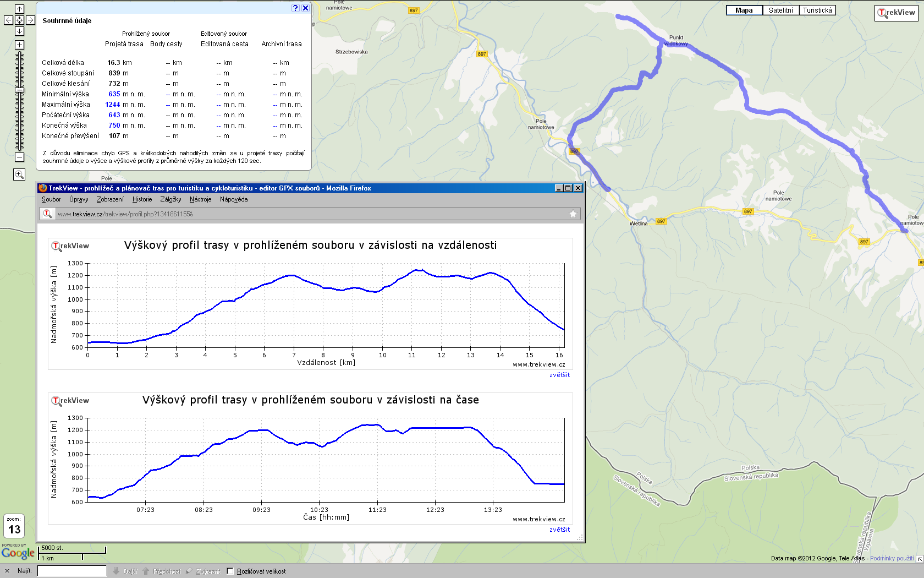924x578 pixels.
Task: Click zvětšit link under time profile
Action: coord(559,530)
